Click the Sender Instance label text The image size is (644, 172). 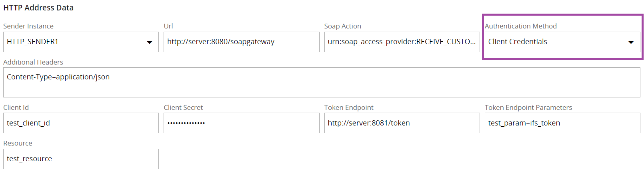point(28,26)
